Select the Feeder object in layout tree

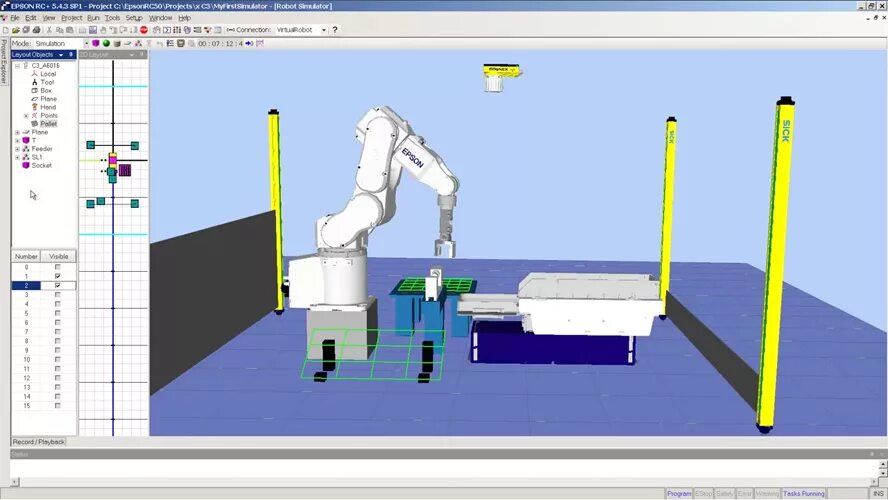coord(42,148)
